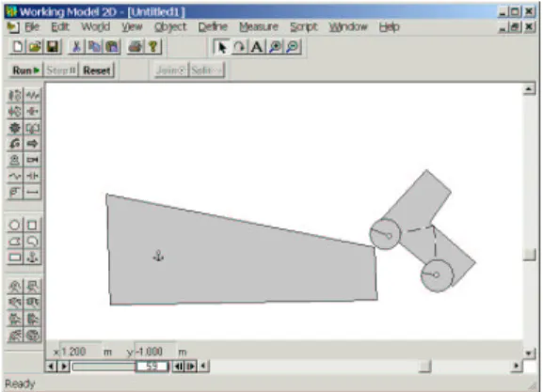Open the World menu

(96, 27)
